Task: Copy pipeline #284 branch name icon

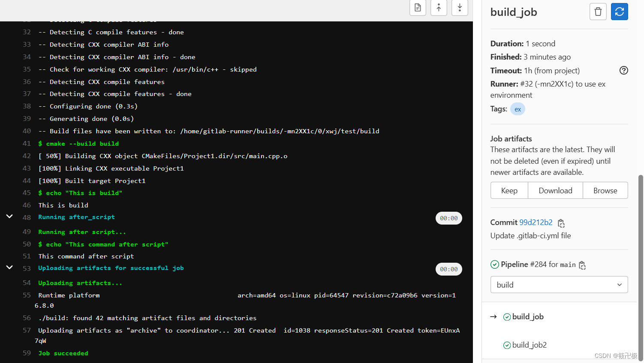Action: click(582, 265)
